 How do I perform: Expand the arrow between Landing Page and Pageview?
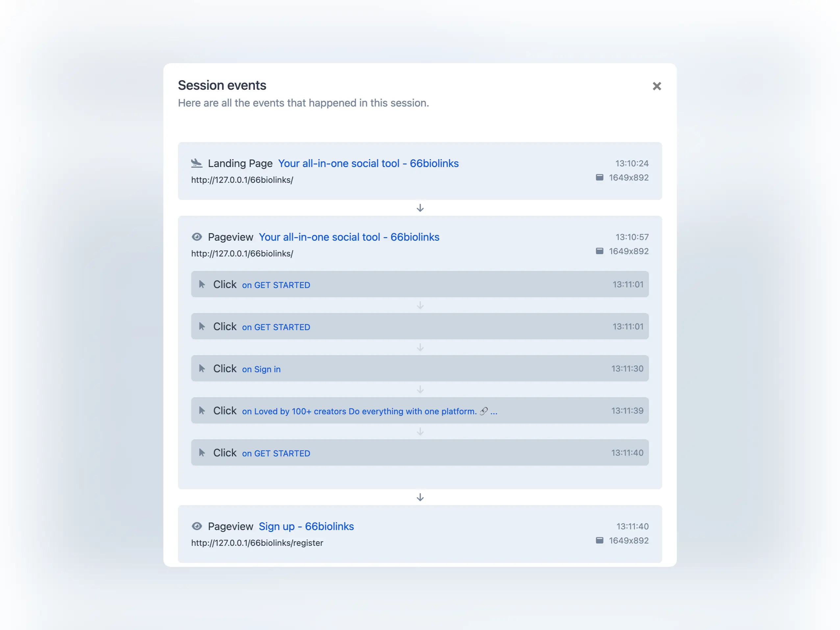(x=420, y=207)
